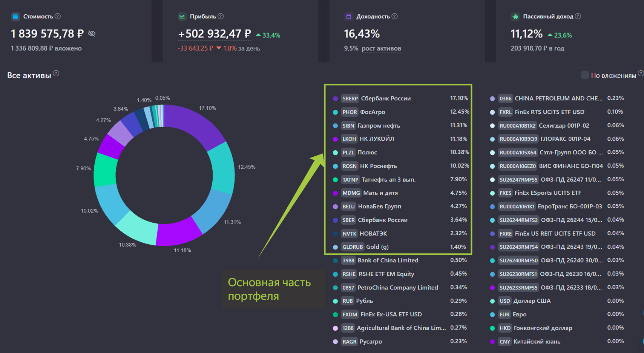644x353 pixels.
Task: Select Bank of China Limited asset name
Action: pos(388,261)
